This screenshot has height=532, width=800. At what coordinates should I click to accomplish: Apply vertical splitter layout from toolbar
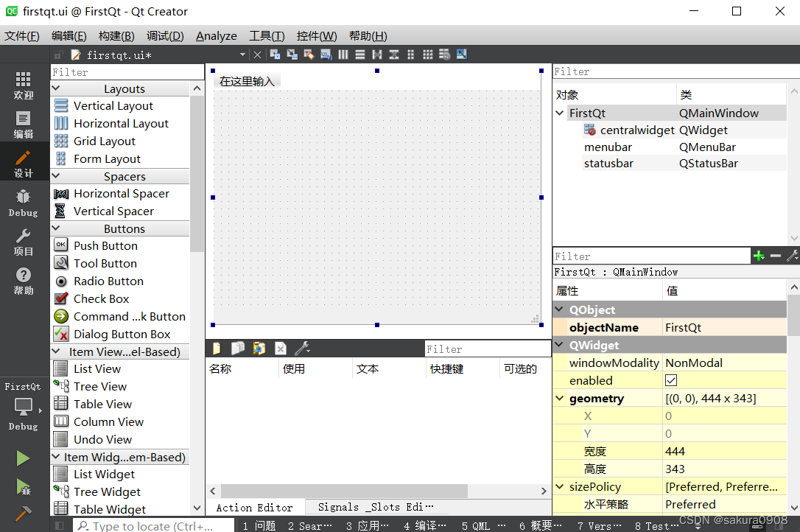394,55
